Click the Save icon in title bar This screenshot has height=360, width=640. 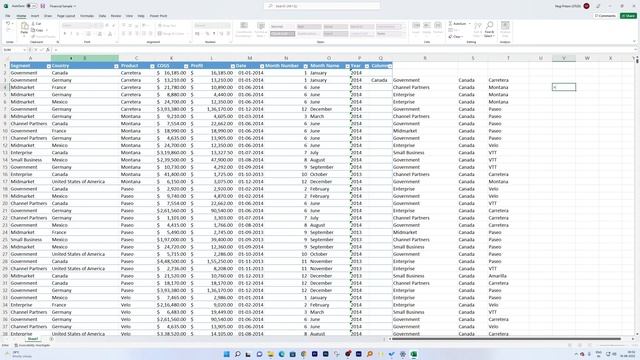pyautogui.click(x=42, y=6)
